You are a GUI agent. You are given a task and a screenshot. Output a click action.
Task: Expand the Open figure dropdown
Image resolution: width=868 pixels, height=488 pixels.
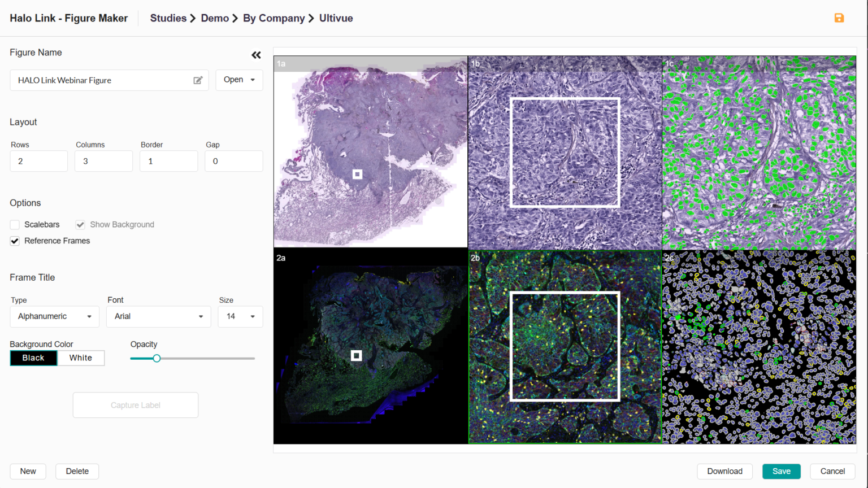point(239,80)
